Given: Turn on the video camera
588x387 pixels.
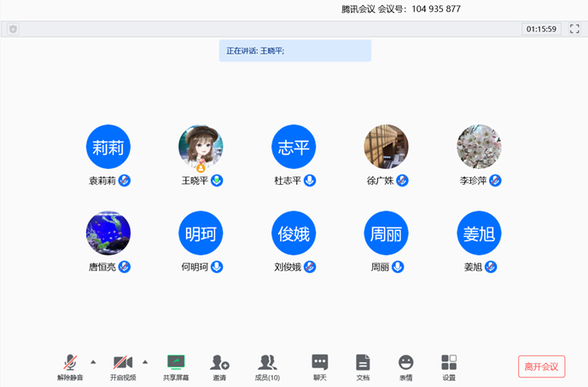Looking at the screenshot, I should pos(123,362).
